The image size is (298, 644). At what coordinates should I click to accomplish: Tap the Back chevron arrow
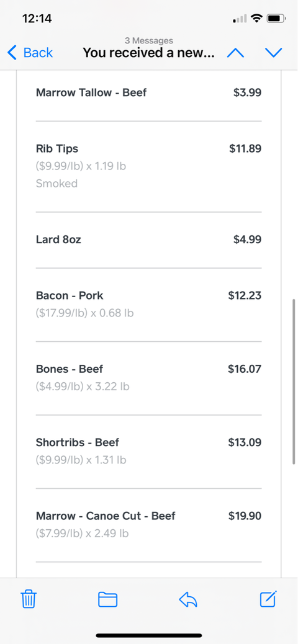[x=12, y=53]
